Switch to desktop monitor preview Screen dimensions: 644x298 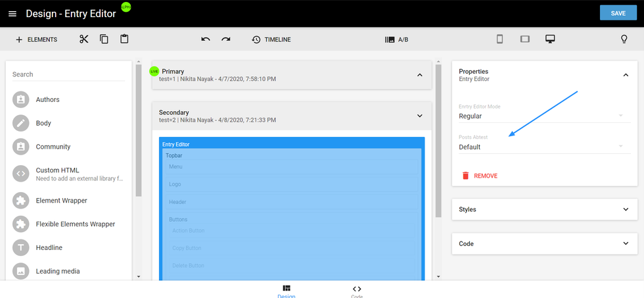click(x=550, y=39)
